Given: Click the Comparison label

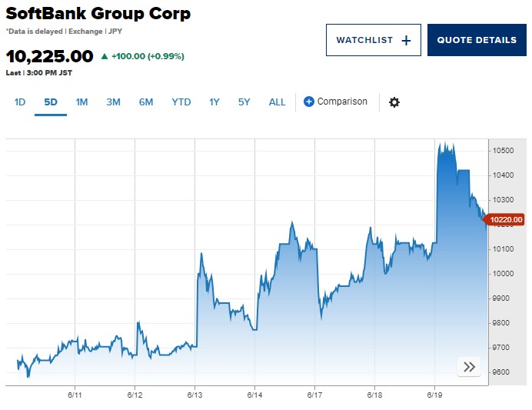Looking at the screenshot, I should pyautogui.click(x=342, y=102).
